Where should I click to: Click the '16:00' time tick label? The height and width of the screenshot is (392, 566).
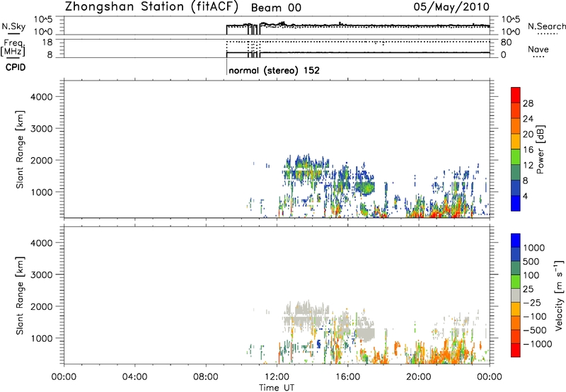click(347, 377)
